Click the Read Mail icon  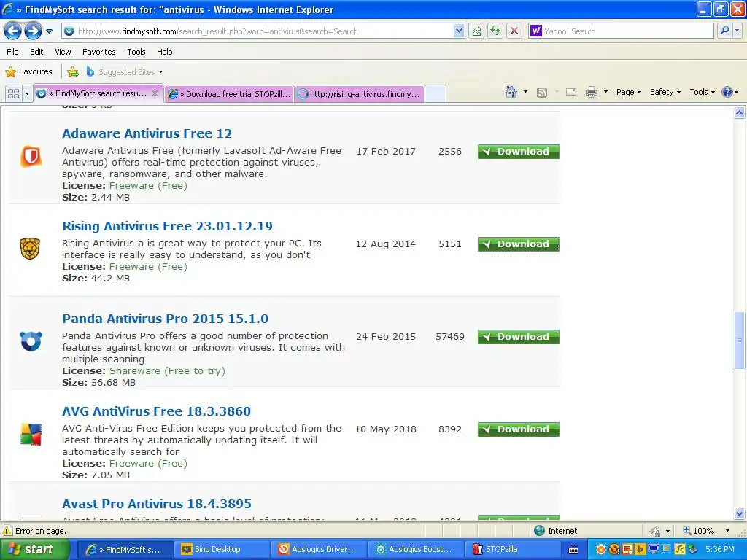pos(571,93)
